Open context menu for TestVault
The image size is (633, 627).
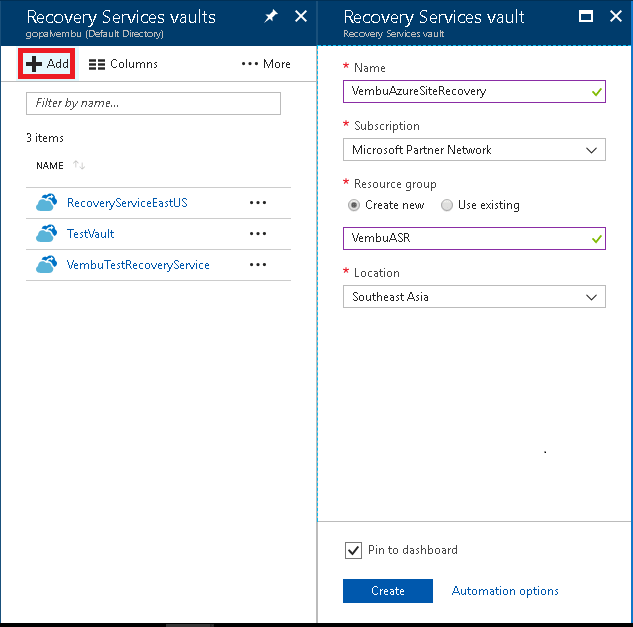pyautogui.click(x=258, y=233)
